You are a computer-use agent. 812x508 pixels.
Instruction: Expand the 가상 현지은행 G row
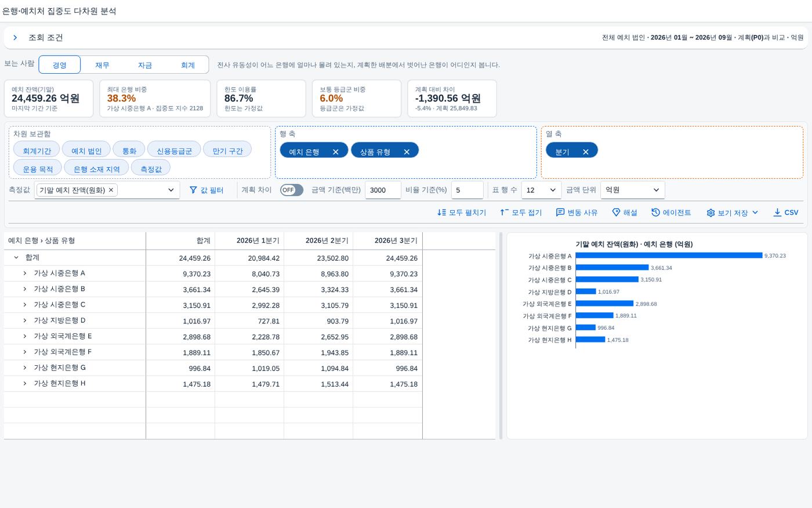pos(25,367)
